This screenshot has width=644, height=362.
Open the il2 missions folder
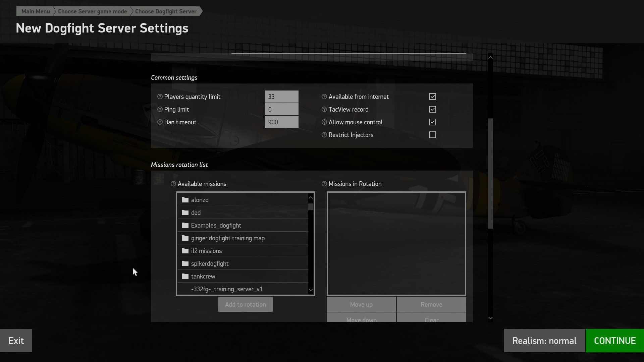(243, 251)
